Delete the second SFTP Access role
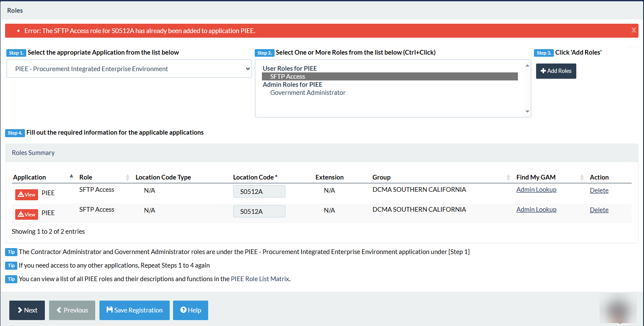Viewport: 644px width, 326px height. [x=599, y=210]
